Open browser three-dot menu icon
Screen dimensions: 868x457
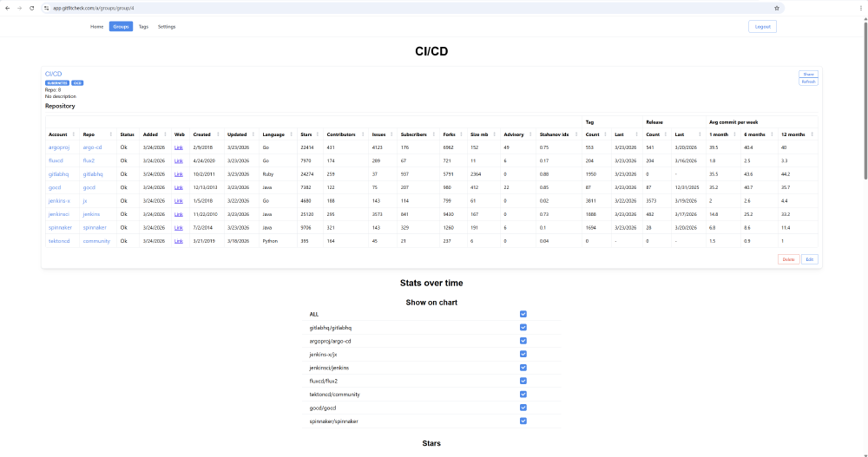(x=861, y=9)
